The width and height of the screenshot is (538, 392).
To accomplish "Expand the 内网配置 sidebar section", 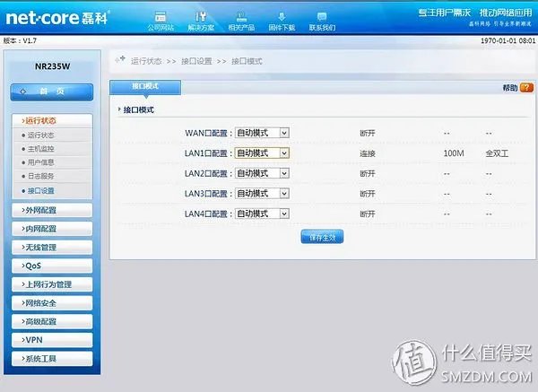I will (52, 229).
